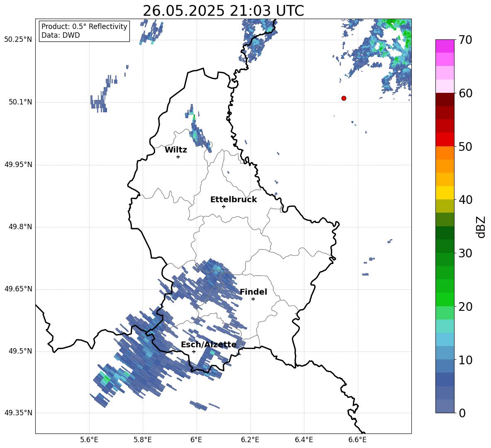Click the Findel city label
Image resolution: width=491 pixels, height=448 pixels.
253,292
